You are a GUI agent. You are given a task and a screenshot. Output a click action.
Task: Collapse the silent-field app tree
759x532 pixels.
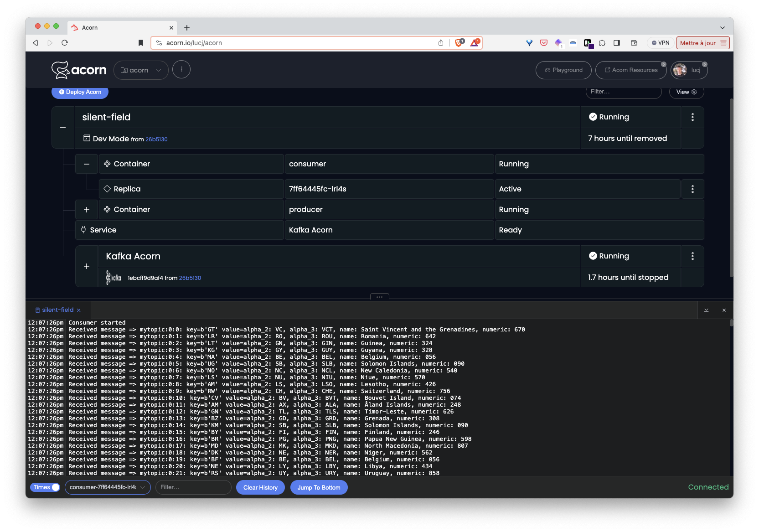pos(63,128)
